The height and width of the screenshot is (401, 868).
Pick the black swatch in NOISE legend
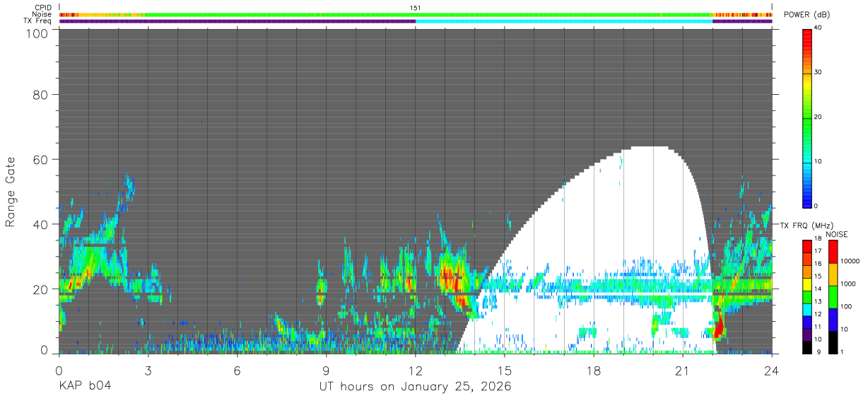[833, 342]
